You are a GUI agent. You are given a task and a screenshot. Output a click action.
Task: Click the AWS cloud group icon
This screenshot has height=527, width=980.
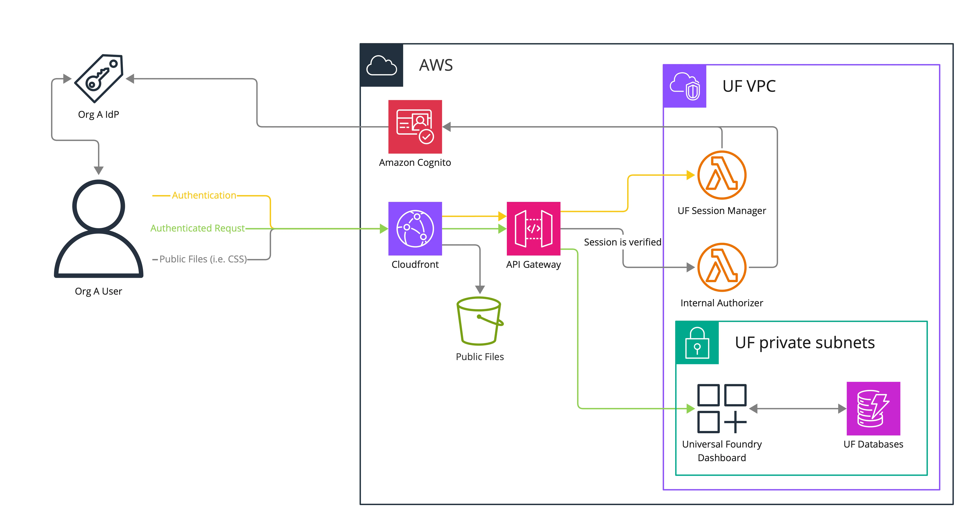pos(382,65)
